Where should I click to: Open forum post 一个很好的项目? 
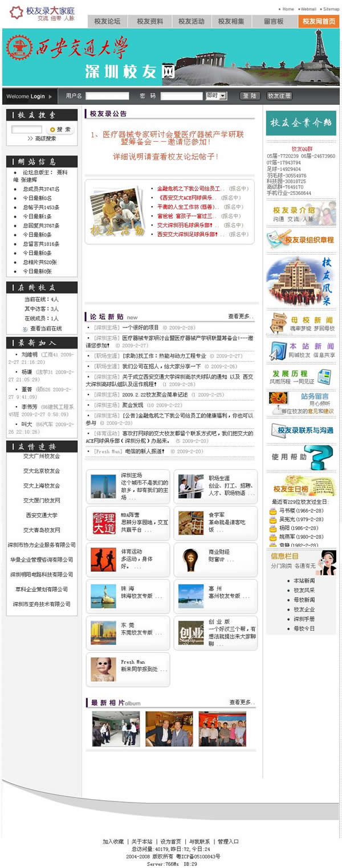(x=141, y=327)
